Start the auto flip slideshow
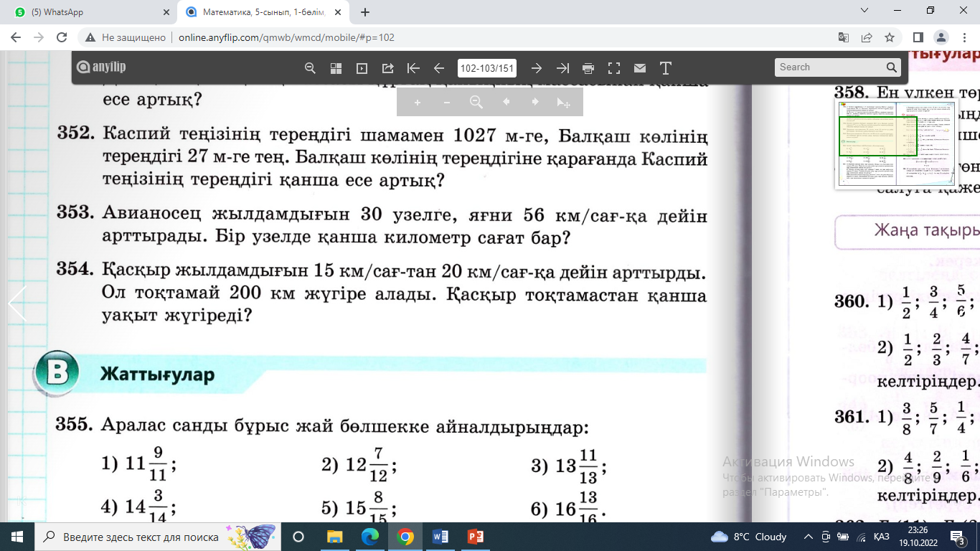Screen dimensions: 980x551 [362, 68]
